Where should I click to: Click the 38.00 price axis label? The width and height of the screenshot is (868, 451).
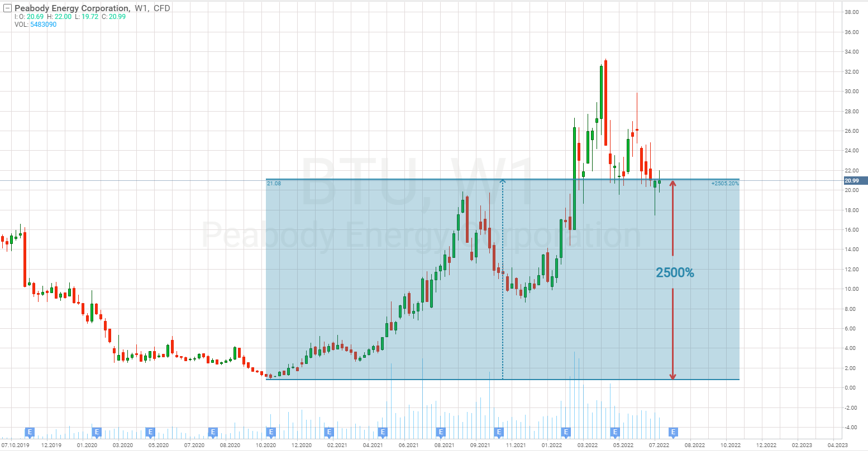click(x=851, y=12)
